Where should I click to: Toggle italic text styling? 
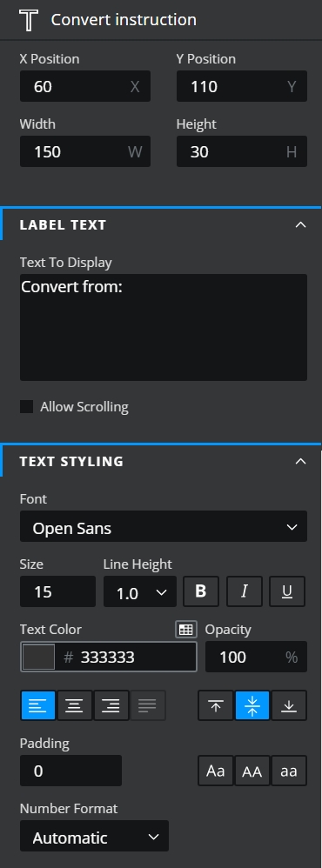244,591
